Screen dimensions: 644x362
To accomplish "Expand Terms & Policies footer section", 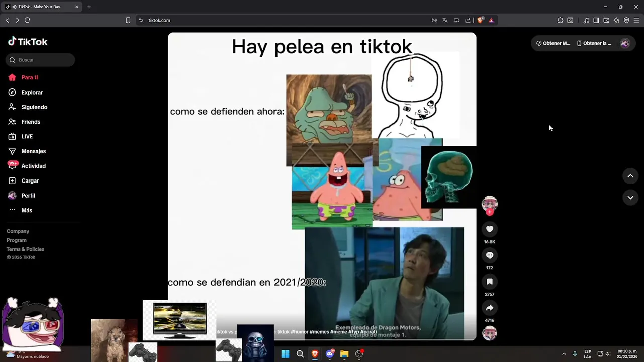I will 26,249.
